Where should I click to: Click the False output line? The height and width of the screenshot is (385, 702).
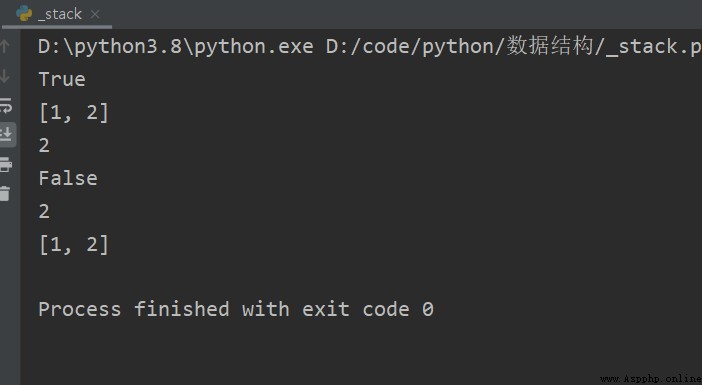point(68,178)
